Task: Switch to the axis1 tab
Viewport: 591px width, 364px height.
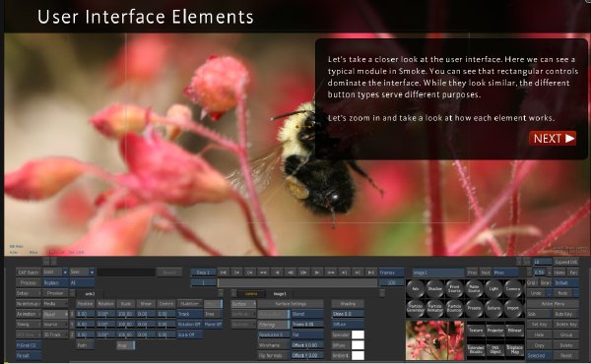Action: [x=90, y=293]
